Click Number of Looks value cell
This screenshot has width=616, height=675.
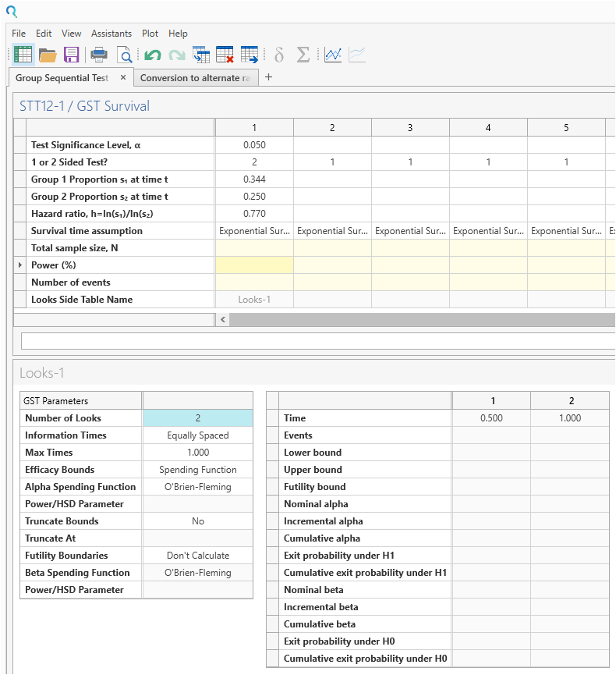(x=198, y=418)
